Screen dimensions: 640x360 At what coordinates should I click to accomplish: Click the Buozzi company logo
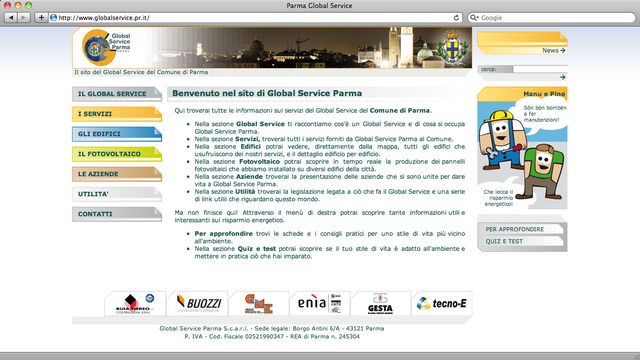point(198,303)
